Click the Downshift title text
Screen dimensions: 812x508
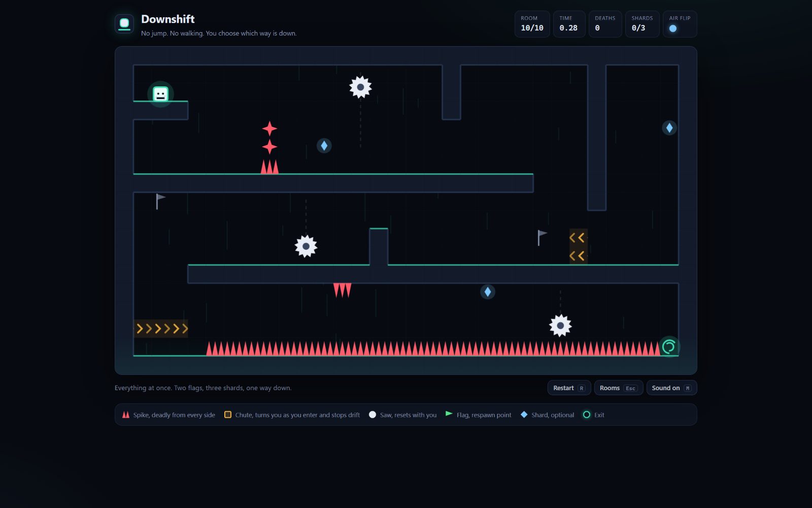[x=167, y=19]
